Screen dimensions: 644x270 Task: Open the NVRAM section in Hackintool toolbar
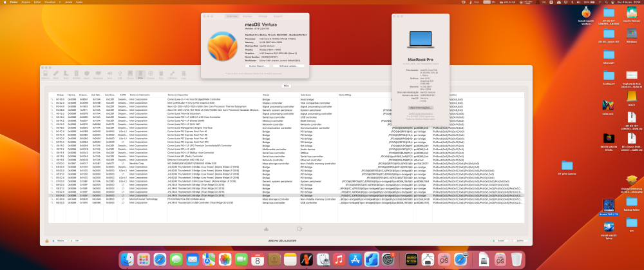point(77,74)
